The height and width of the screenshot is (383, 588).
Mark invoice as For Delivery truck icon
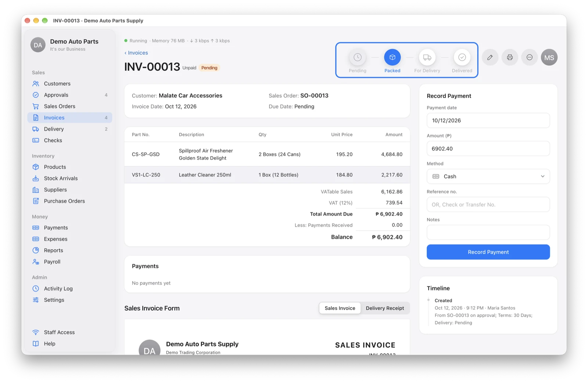(427, 57)
